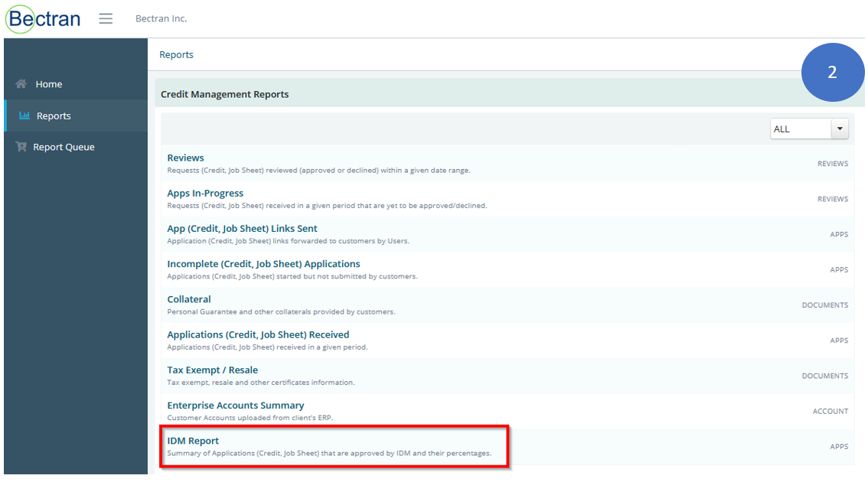Click DOCUMENTS tag on the Collateral row

(825, 305)
